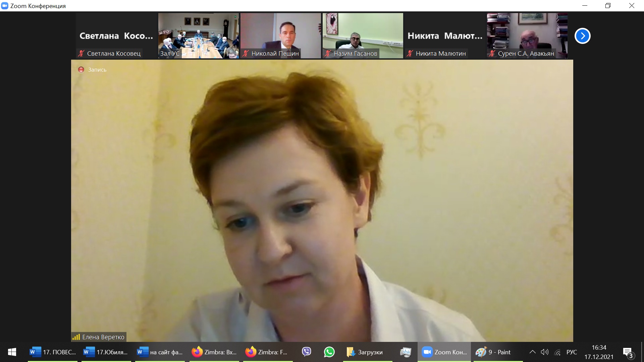This screenshot has width=644, height=362.
Task: Select the Николай Пешин video thumbnail
Action: (281, 36)
